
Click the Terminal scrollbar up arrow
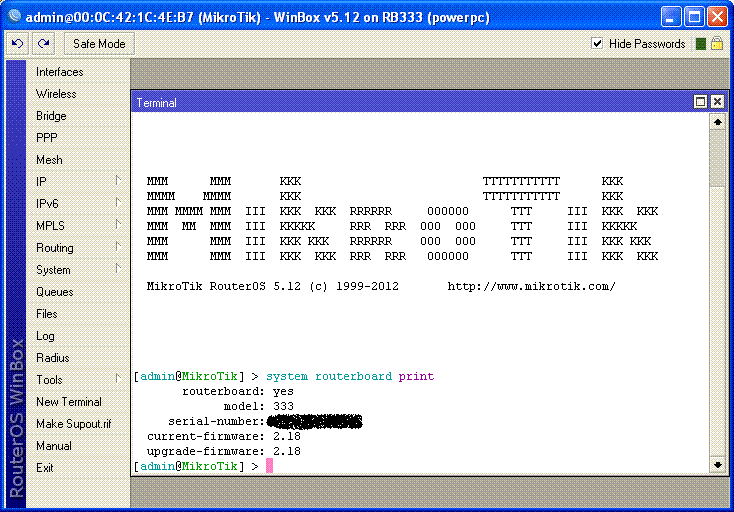[x=718, y=122]
